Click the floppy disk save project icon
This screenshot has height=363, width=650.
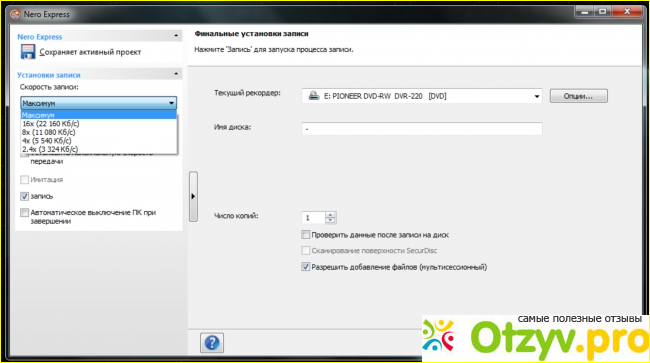pos(28,52)
